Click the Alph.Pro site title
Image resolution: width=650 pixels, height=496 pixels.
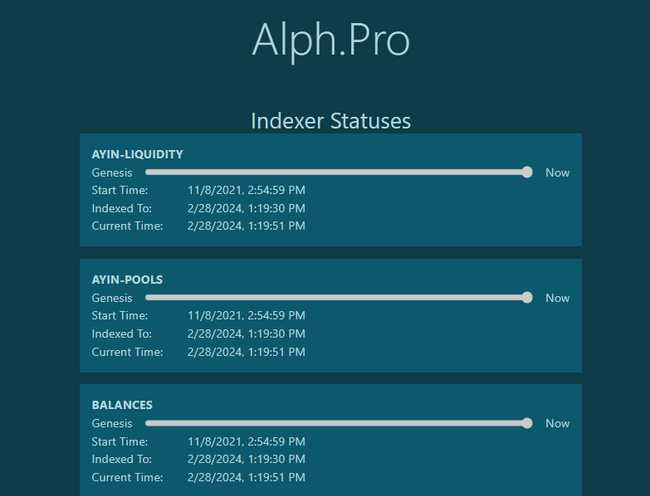click(x=330, y=40)
